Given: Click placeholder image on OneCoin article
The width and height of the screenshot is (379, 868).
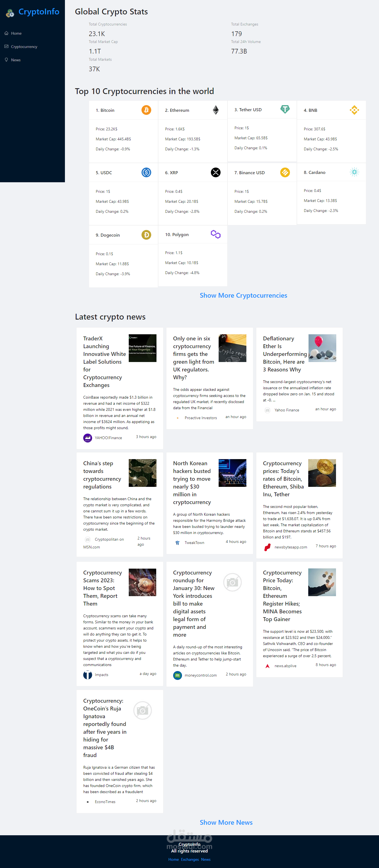Looking at the screenshot, I should tap(143, 710).
